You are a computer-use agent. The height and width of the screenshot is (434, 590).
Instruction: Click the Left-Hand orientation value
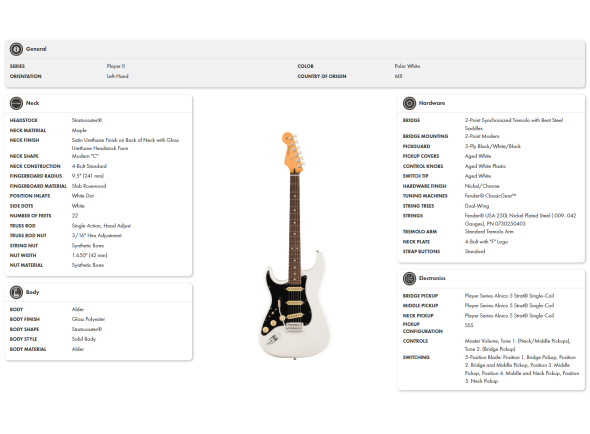117,76
